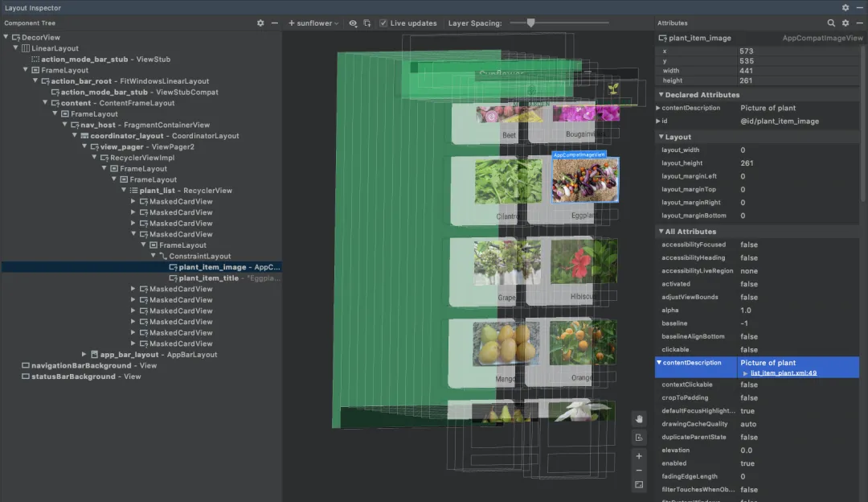Image resolution: width=868 pixels, height=502 pixels.
Task: Click the view options eye icon
Action: (353, 23)
